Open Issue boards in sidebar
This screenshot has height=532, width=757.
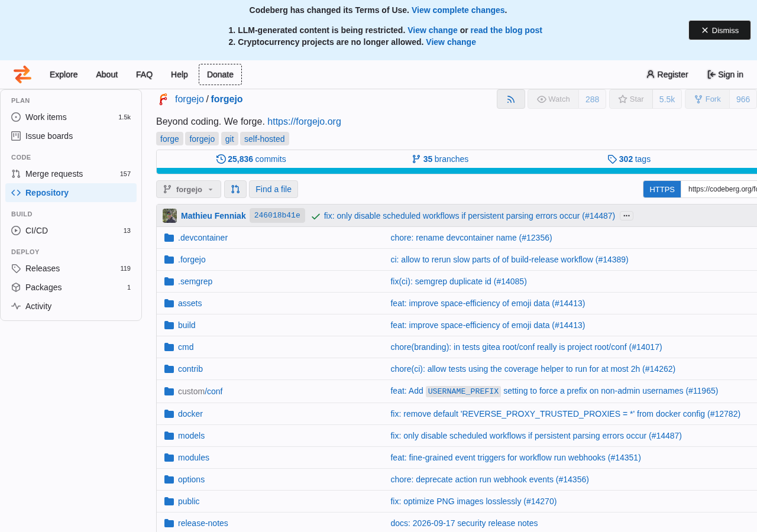(71, 136)
